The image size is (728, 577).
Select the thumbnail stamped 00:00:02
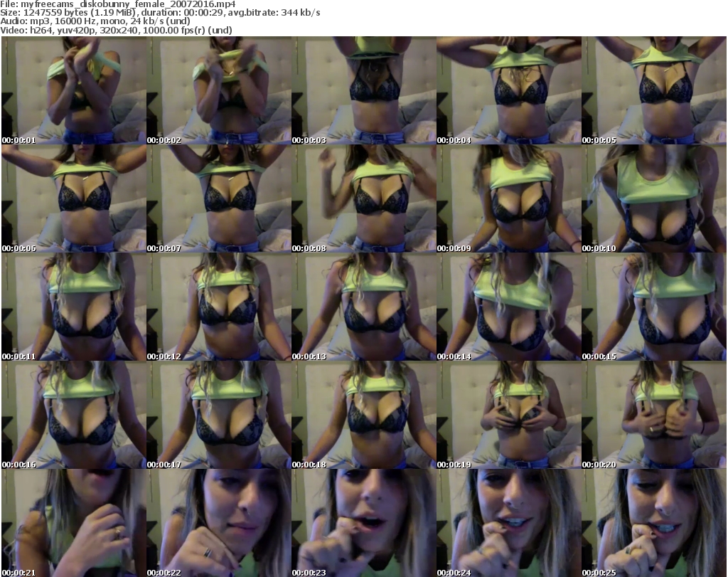(x=219, y=90)
